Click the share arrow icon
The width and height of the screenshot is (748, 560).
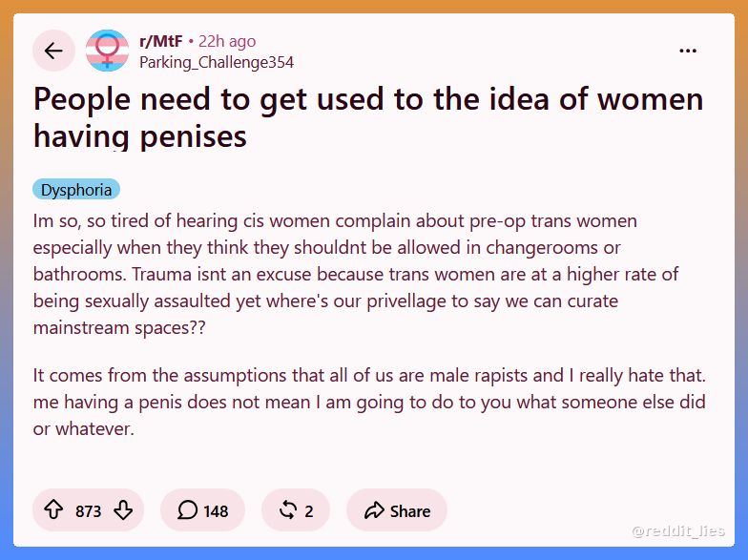pos(374,510)
